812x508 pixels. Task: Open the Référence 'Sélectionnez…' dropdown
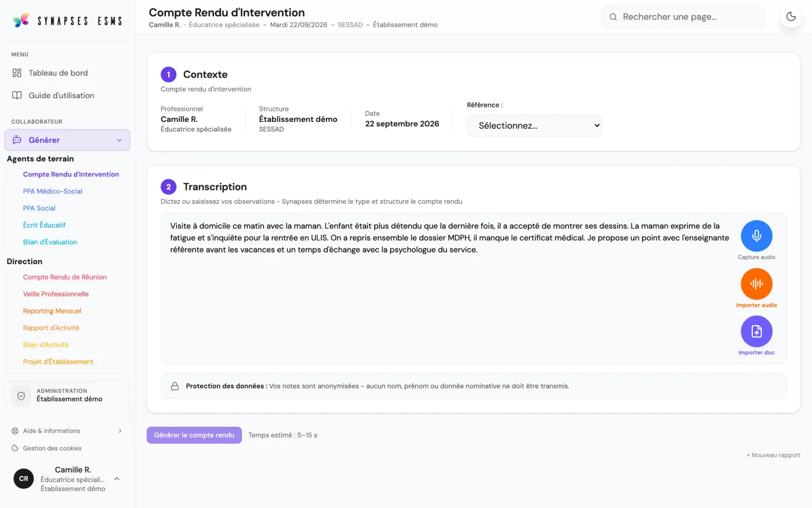[x=534, y=125]
